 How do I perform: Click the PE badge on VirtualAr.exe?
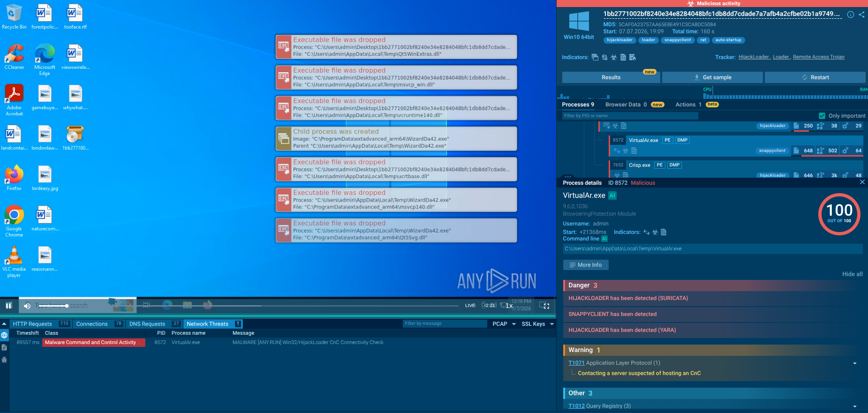667,140
